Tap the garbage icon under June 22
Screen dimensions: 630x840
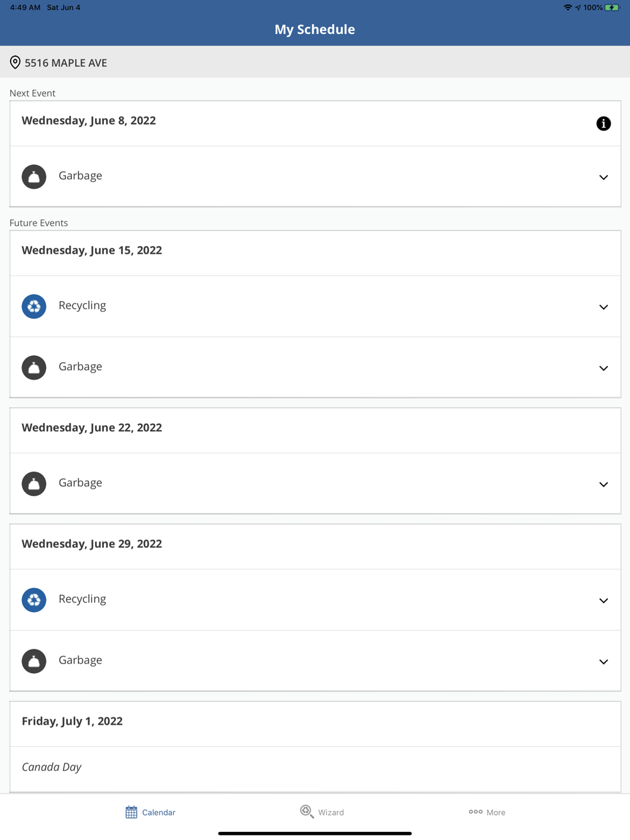[x=34, y=484]
